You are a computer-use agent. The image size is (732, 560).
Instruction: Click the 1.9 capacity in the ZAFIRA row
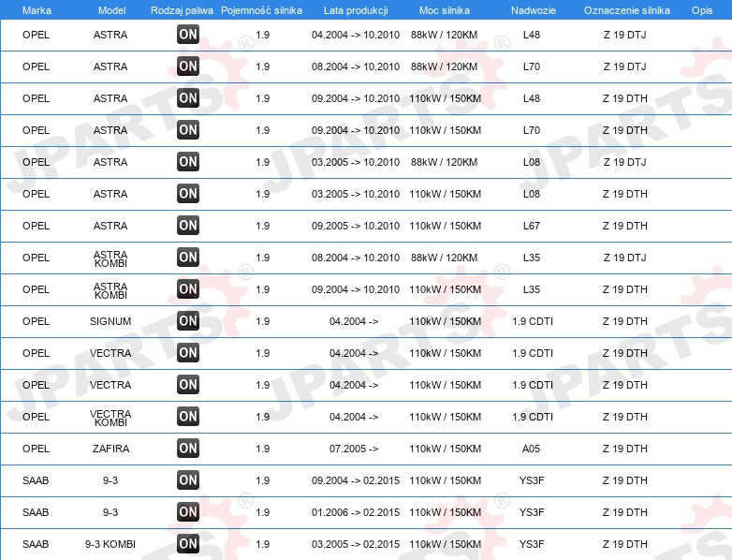coord(263,449)
